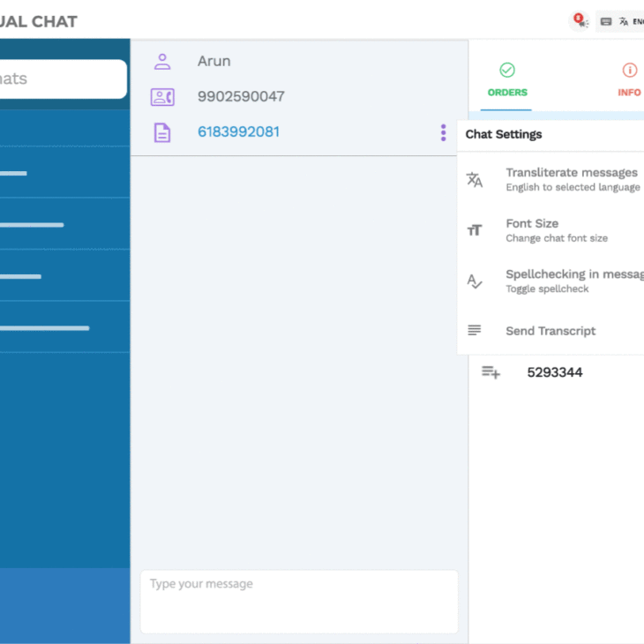Click 'Change chat font size' subtitle
The image size is (644, 644).
pos(557,238)
